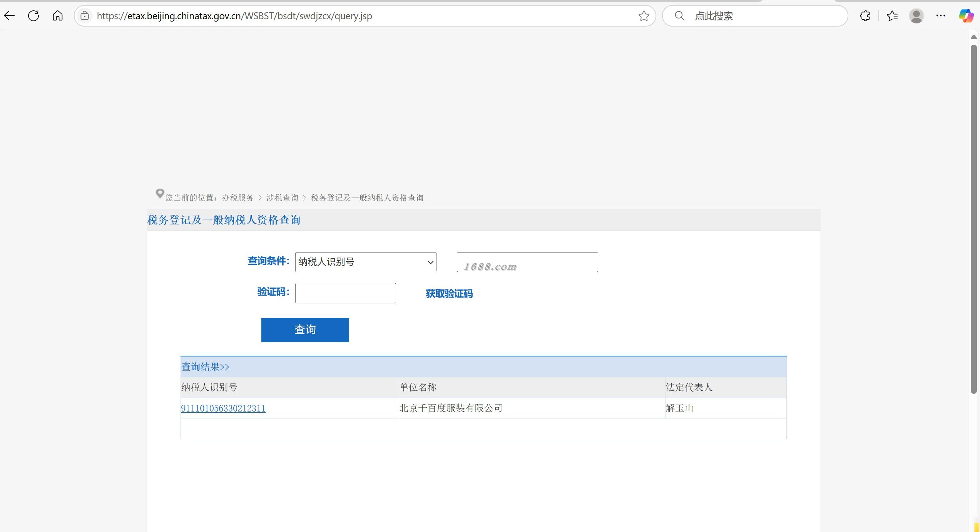Screen dimensions: 980x532
Task: Click the query value input field
Action: tap(527, 262)
